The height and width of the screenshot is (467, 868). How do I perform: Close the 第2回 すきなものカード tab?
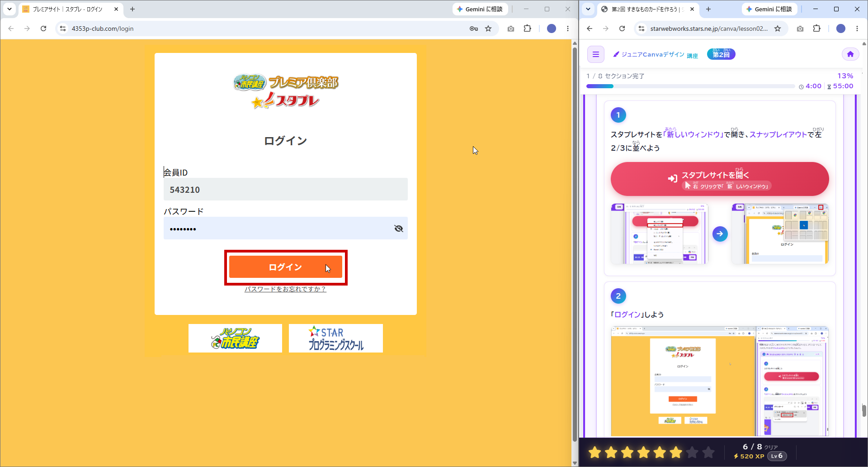[x=692, y=9]
